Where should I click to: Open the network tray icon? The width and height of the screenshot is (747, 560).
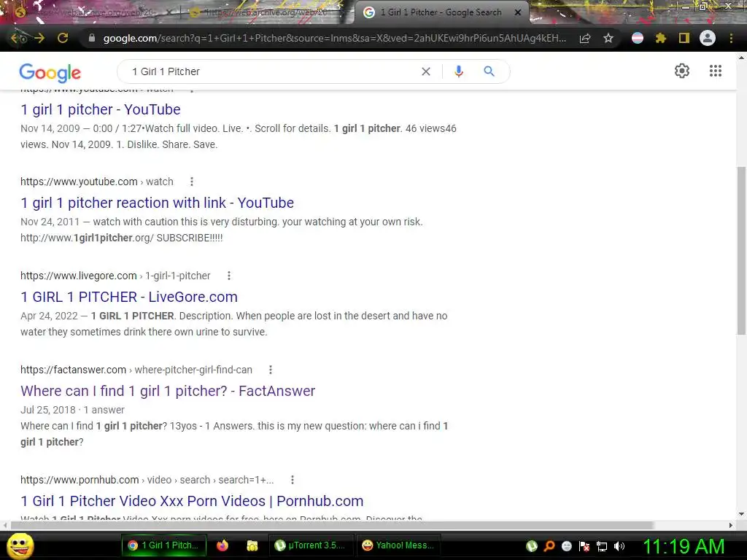pos(602,546)
